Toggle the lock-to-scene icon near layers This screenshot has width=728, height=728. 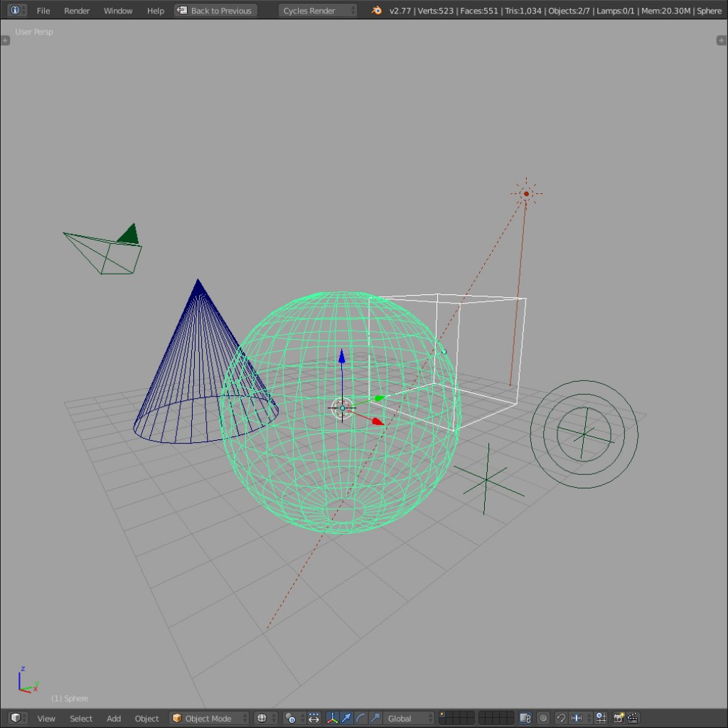click(525, 719)
